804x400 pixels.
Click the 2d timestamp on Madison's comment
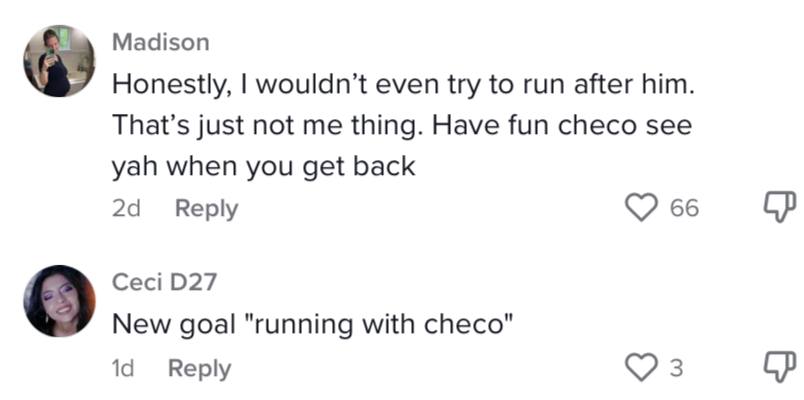coord(126,209)
